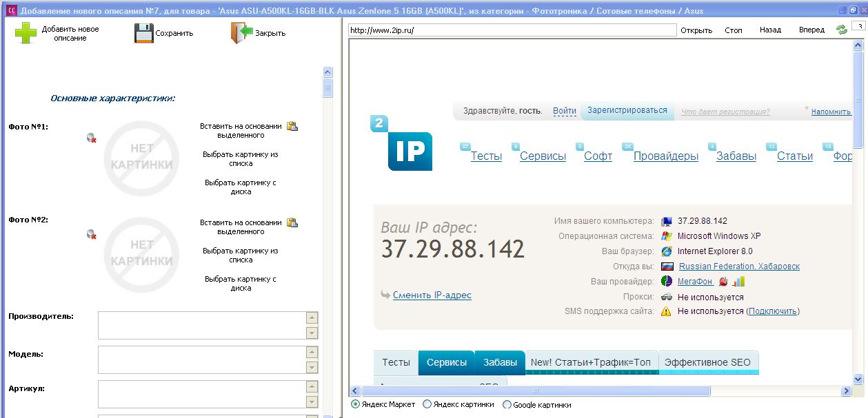Click the red icon after МегаФон link
This screenshot has width=868, height=418.
click(723, 281)
